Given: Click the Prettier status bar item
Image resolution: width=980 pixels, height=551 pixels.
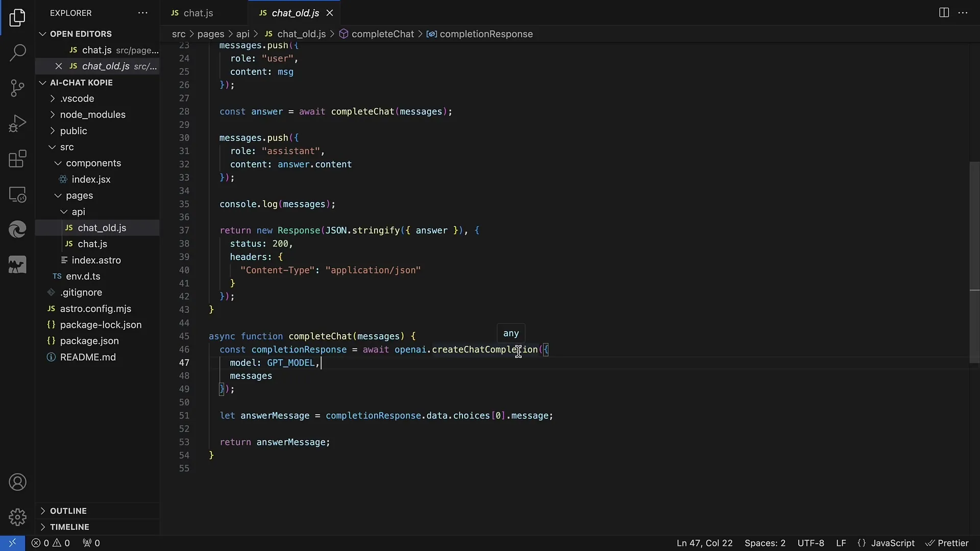Looking at the screenshot, I should pos(947,543).
